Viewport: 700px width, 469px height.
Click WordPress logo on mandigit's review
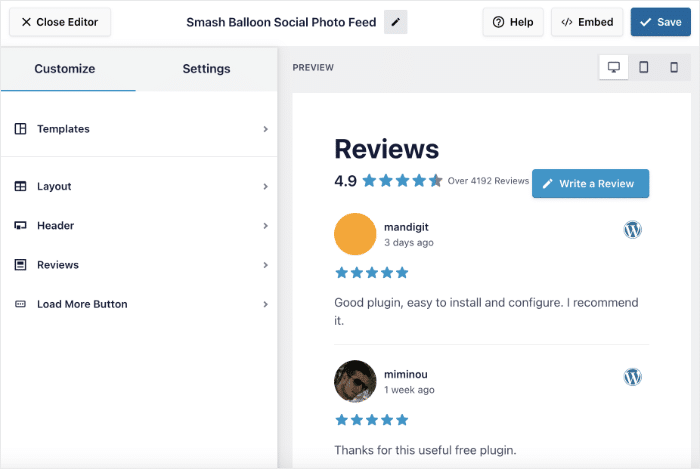(x=633, y=230)
